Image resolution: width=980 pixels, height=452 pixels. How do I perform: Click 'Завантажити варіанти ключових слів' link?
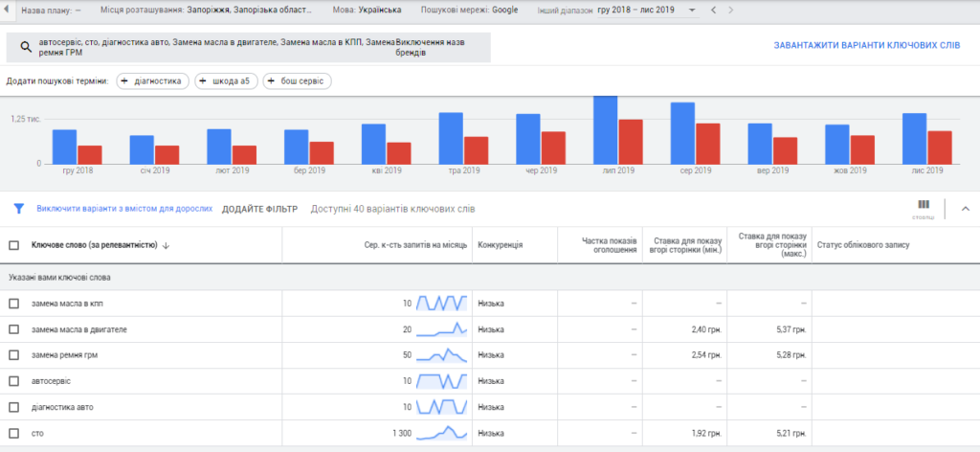click(x=867, y=46)
